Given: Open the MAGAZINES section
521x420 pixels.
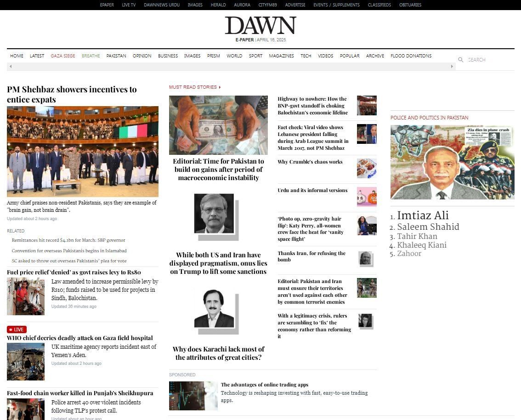Looking at the screenshot, I should pos(282,56).
